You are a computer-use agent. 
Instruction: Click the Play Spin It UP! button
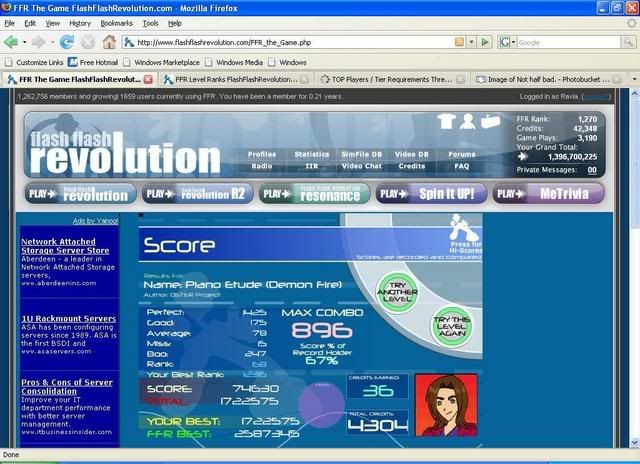point(429,193)
